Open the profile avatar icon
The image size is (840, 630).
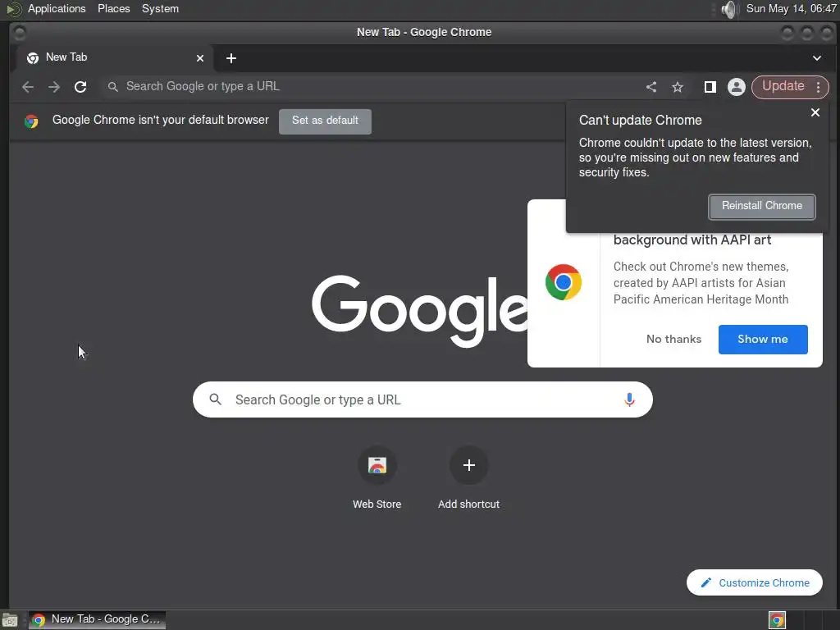(x=737, y=87)
